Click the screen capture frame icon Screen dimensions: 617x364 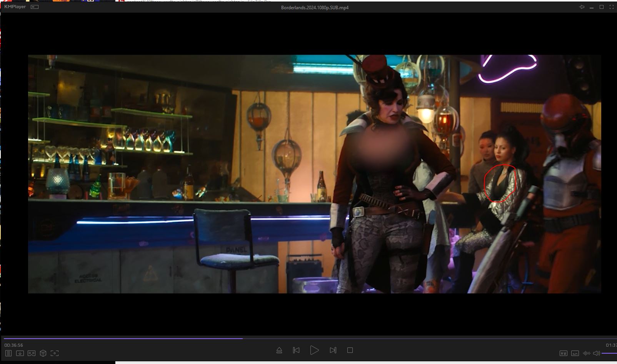[55, 353]
